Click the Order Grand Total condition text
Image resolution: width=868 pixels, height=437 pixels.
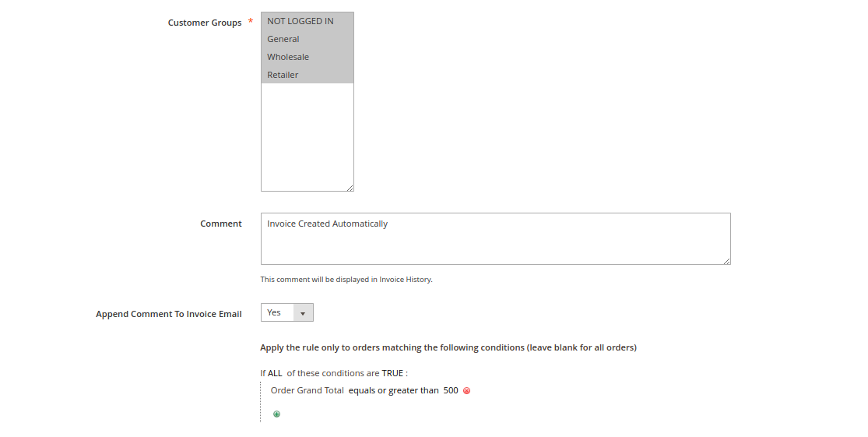(x=307, y=390)
